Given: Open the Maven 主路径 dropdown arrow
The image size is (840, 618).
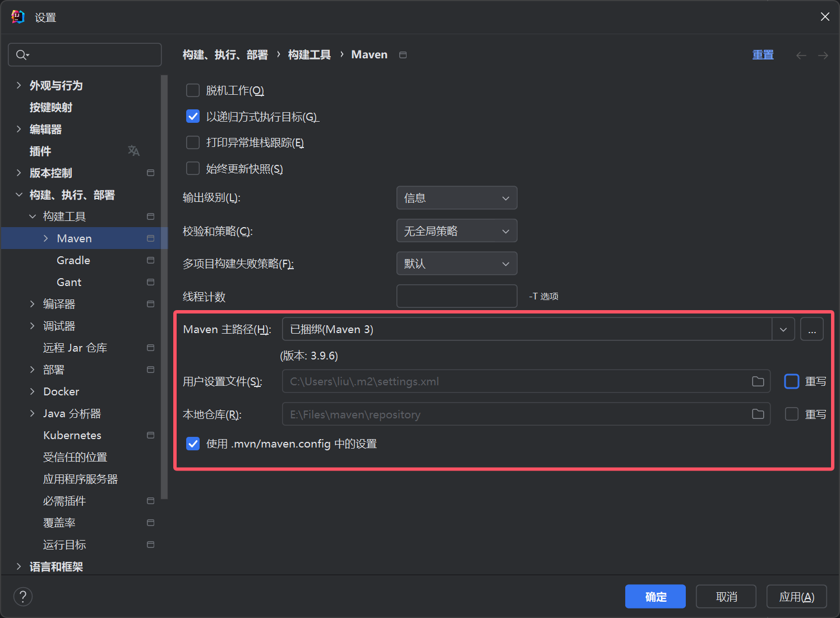Looking at the screenshot, I should pyautogui.click(x=783, y=329).
